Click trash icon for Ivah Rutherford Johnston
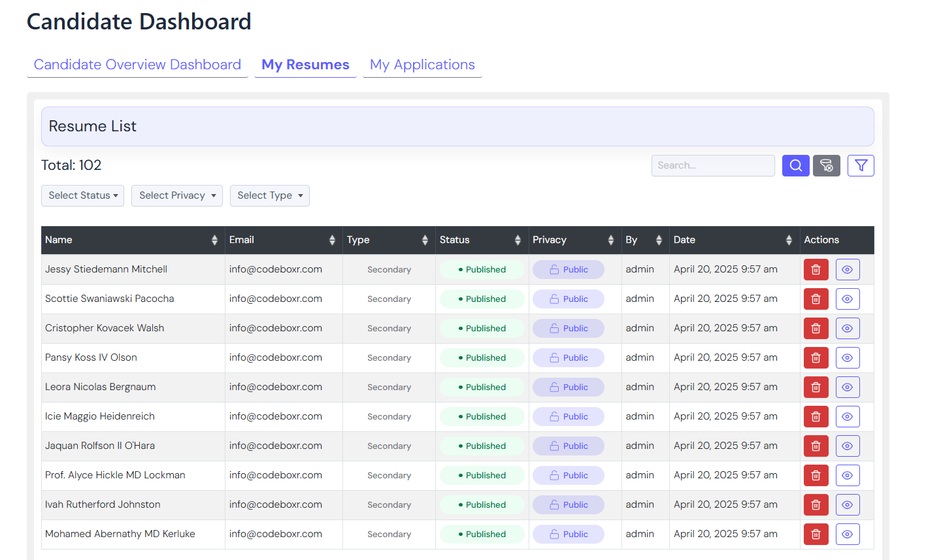Viewport: 926px width, 560px height. point(816,504)
